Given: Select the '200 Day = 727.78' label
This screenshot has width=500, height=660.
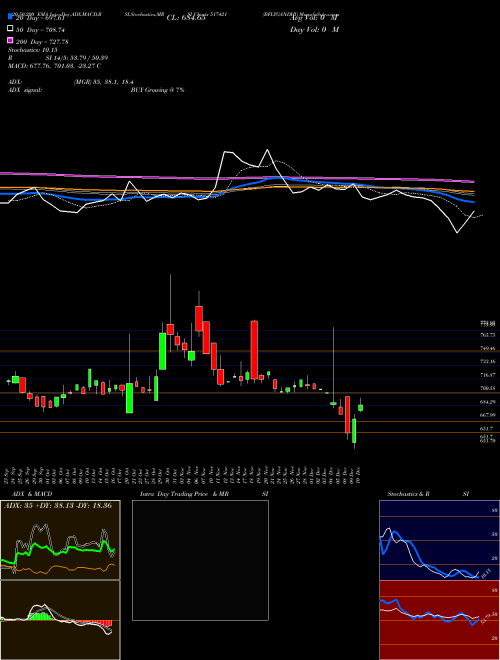Looking at the screenshot, I should click(42, 42).
